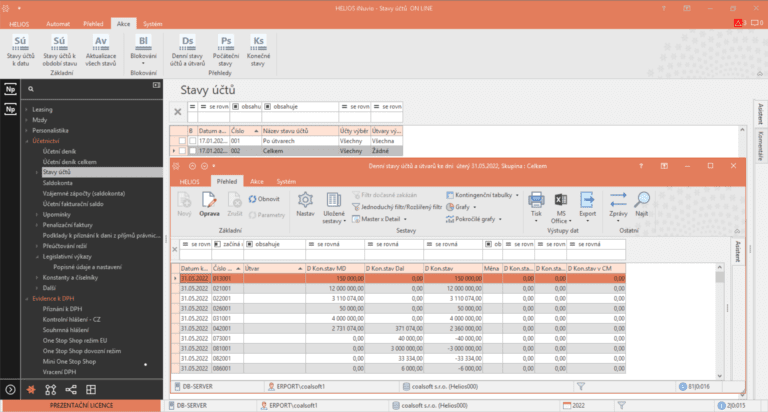768x412 pixels.
Task: Expand Konstanty a číselníky node
Action: pyautogui.click(x=37, y=277)
